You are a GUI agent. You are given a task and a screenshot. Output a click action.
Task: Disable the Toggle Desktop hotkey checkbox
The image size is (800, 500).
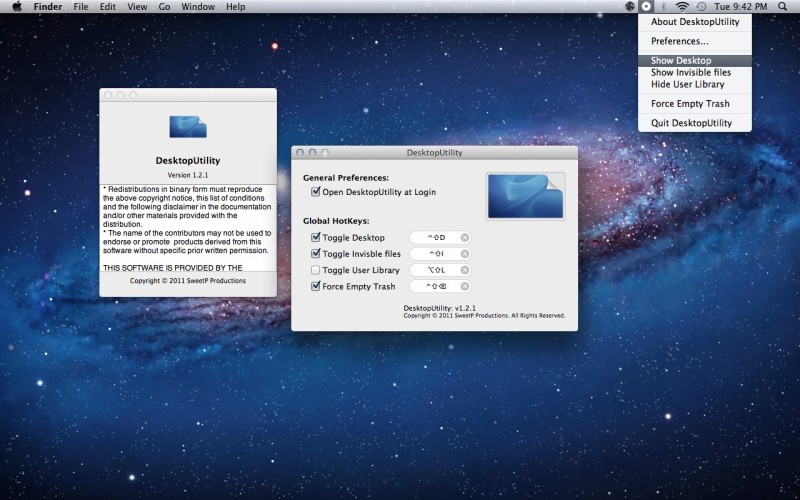tap(315, 237)
